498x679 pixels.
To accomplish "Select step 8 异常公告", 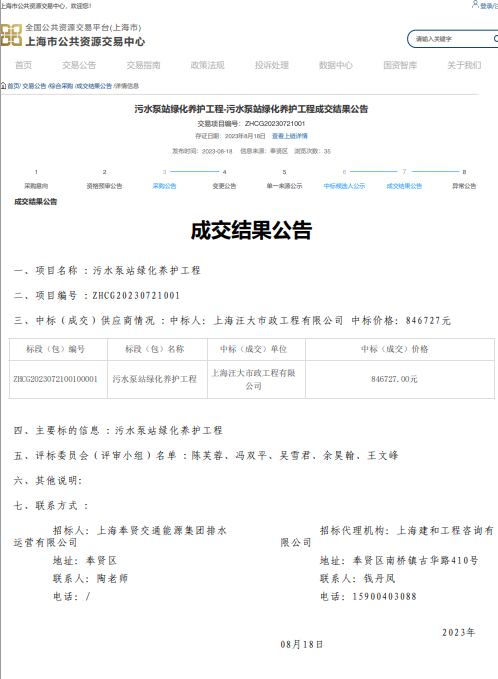I will (x=464, y=180).
